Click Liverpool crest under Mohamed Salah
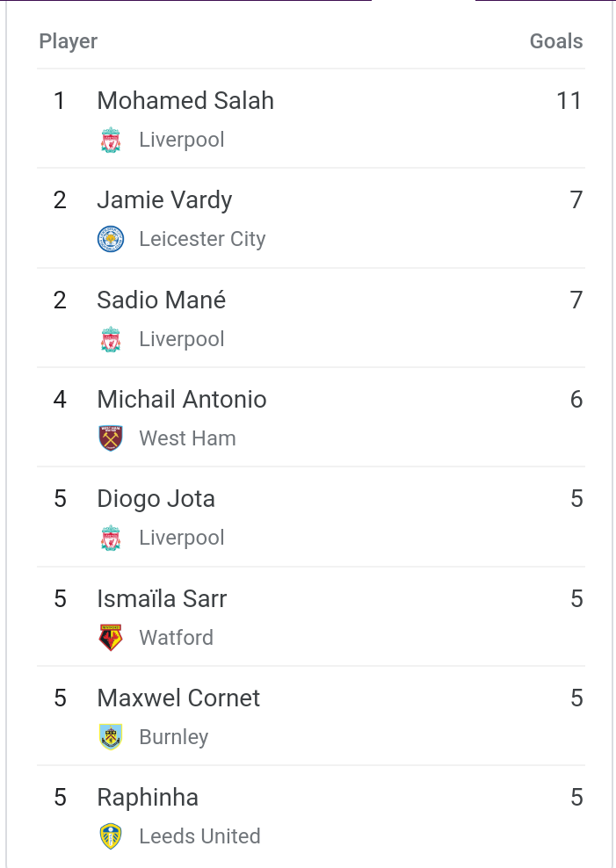 pos(111,141)
